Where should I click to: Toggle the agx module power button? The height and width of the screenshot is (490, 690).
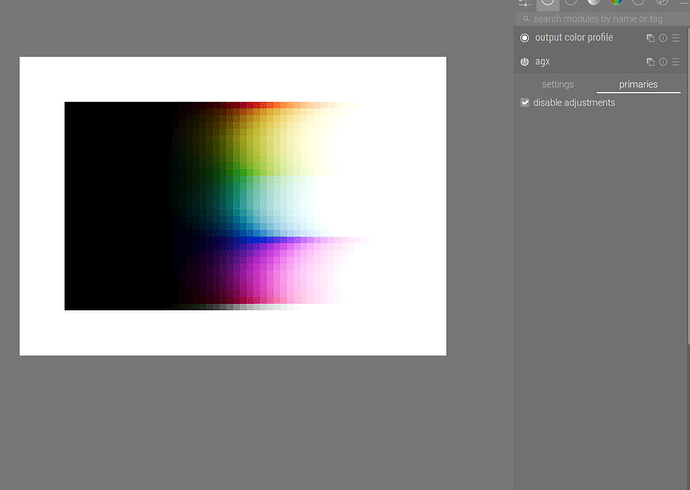tap(525, 62)
